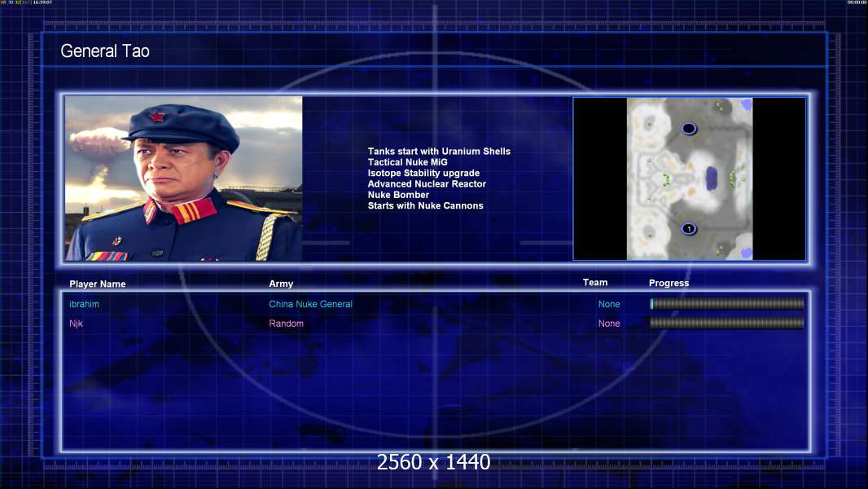This screenshot has height=489, width=868.
Task: Click start position marker 1 on map
Action: pyautogui.click(x=689, y=228)
